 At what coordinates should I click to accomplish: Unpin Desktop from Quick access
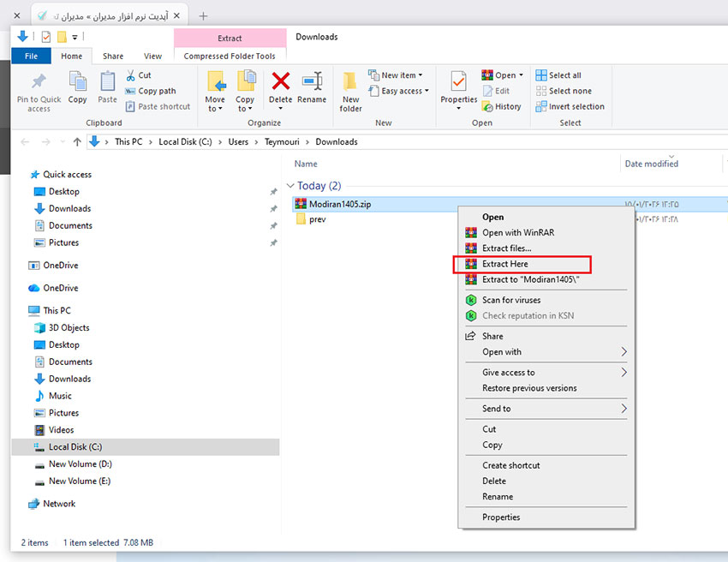[x=274, y=191]
